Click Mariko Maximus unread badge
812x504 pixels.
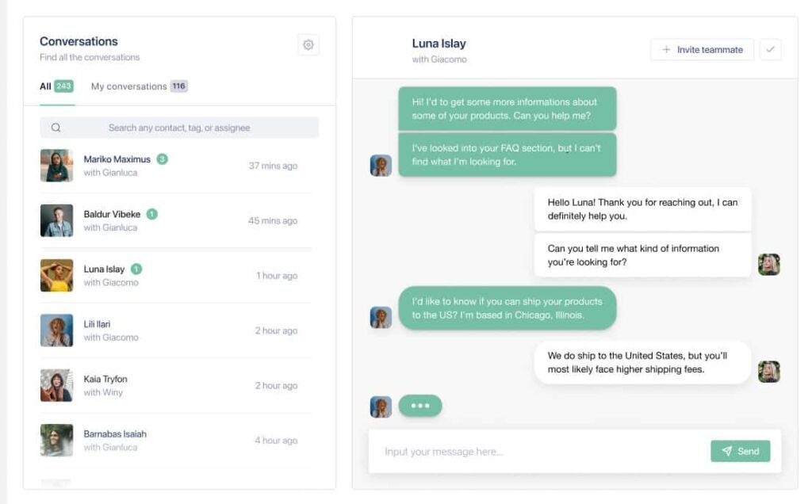pos(162,159)
